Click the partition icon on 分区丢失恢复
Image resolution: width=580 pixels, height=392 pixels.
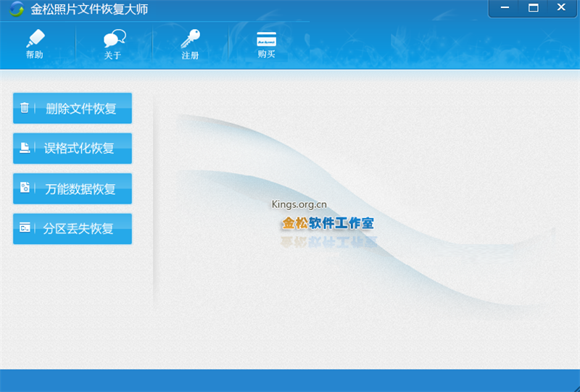point(25,228)
